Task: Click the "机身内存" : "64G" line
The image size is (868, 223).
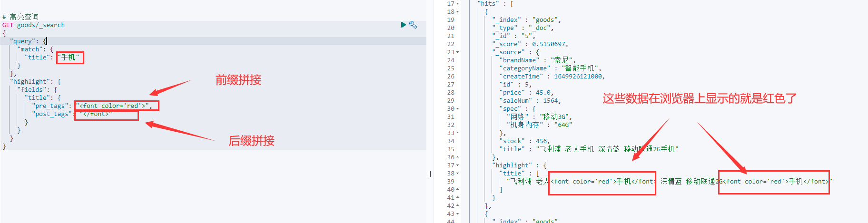Action: (x=539, y=125)
